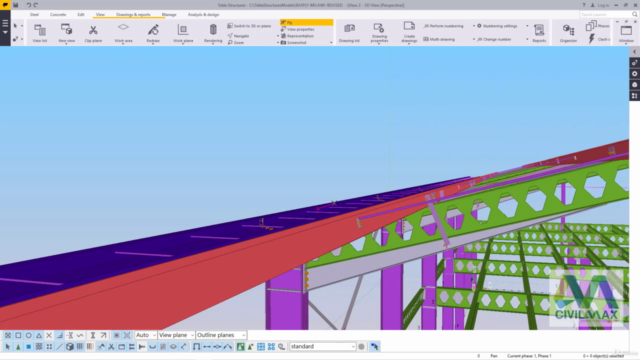This screenshot has height=360, width=640.
Task: Expand the Numbering settings arrow
Action: (527, 26)
